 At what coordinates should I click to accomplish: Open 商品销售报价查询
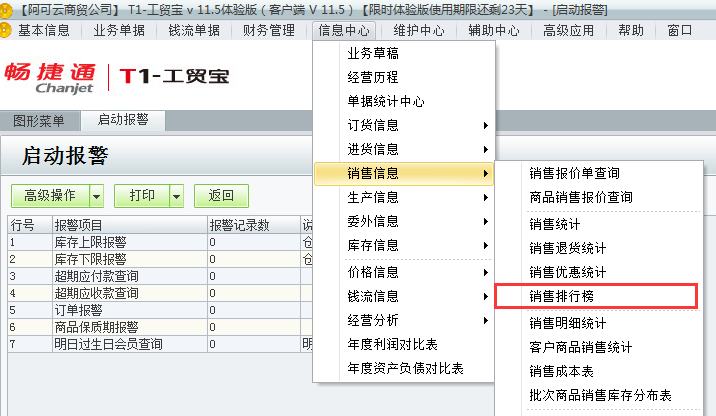(598, 197)
